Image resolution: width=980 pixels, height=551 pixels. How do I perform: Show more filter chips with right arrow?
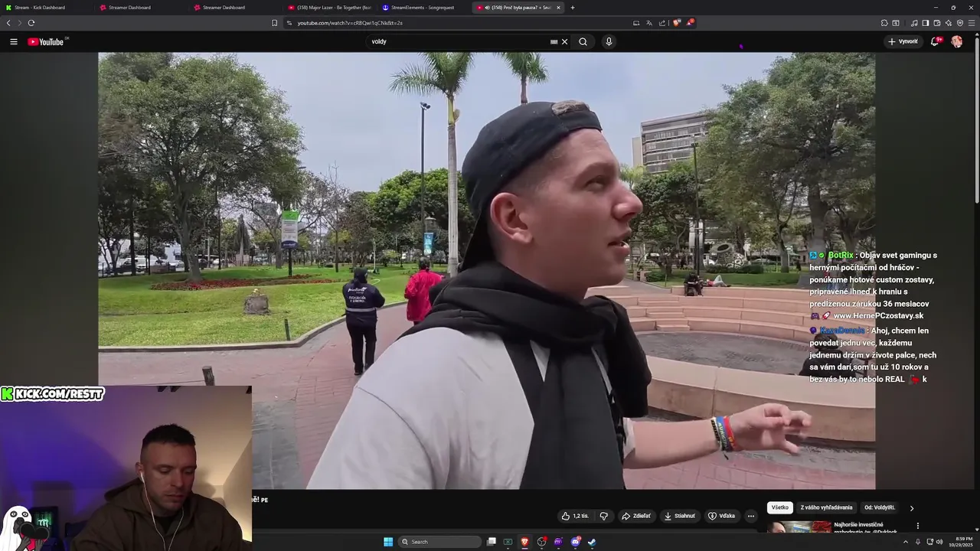[x=911, y=507]
